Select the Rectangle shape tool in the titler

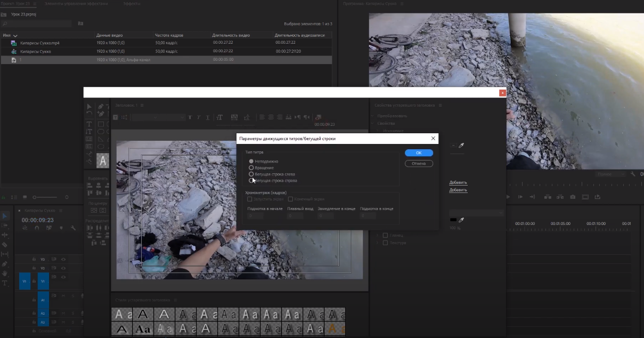[x=101, y=124]
